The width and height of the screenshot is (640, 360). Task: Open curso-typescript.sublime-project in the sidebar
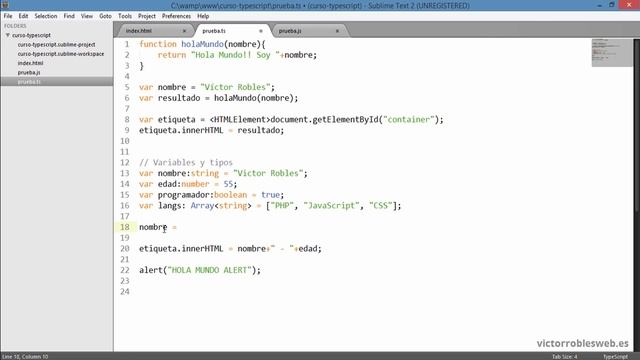pos(56,44)
